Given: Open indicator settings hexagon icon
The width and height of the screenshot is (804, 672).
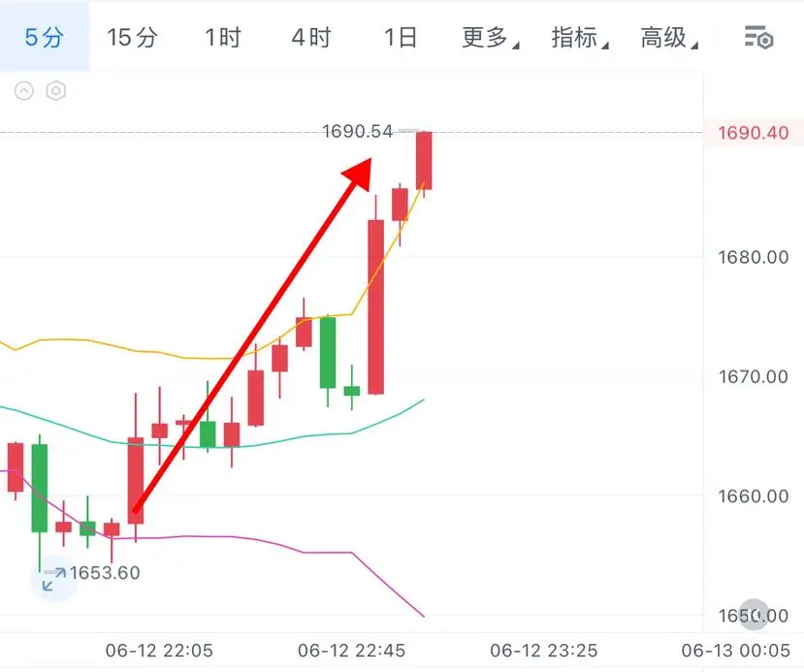Looking at the screenshot, I should click(56, 91).
